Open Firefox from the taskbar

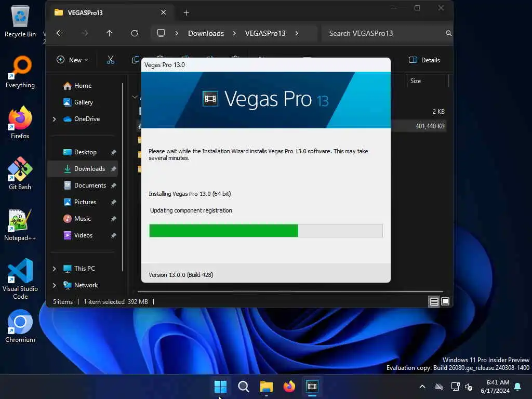[x=289, y=387]
